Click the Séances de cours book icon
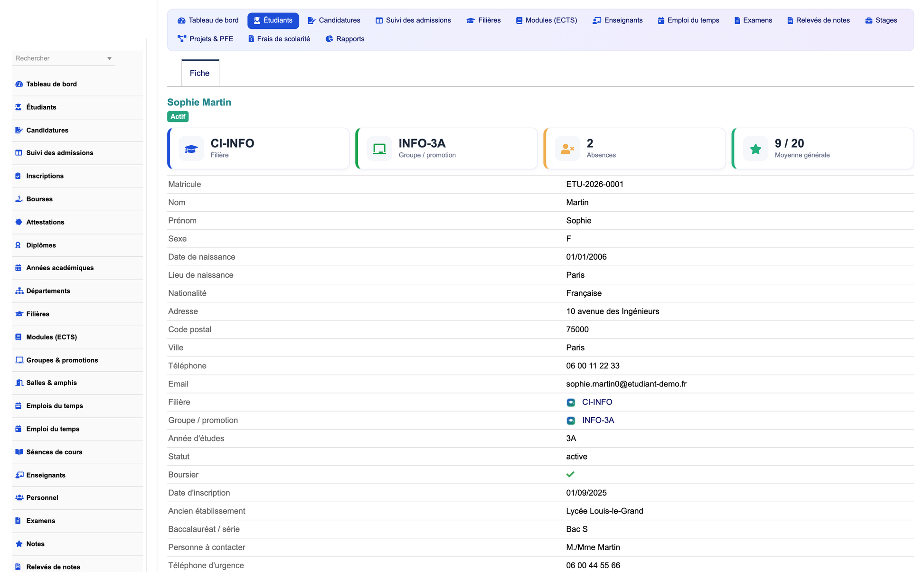Screen dimensions: 924x572 click(x=19, y=452)
